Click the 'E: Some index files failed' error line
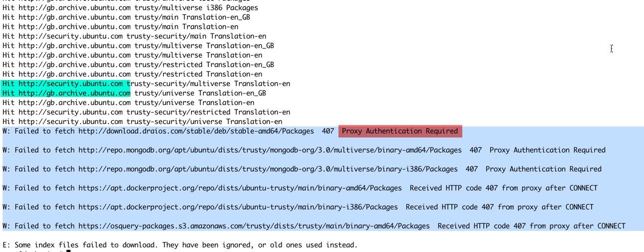 (180, 245)
